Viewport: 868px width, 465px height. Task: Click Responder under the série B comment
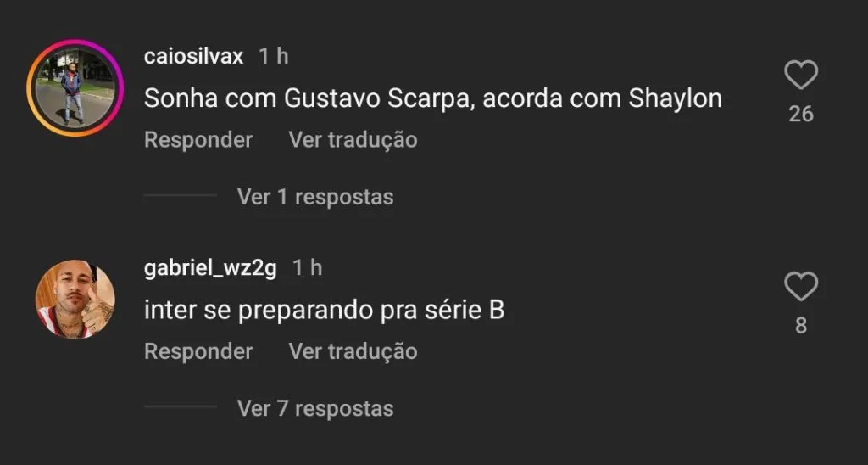198,351
